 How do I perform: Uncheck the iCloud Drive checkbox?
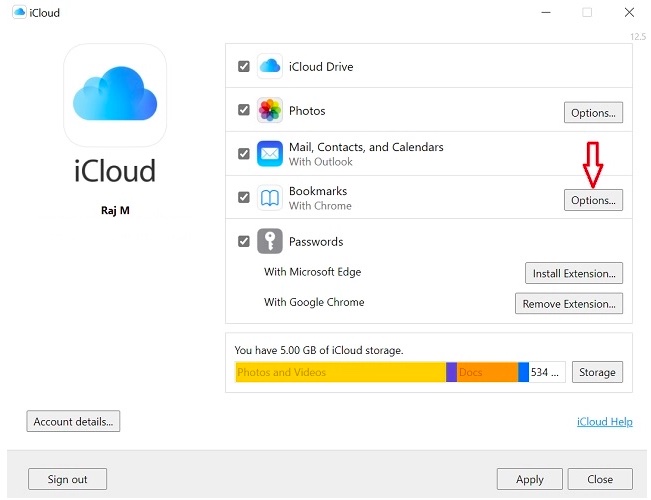tap(244, 66)
